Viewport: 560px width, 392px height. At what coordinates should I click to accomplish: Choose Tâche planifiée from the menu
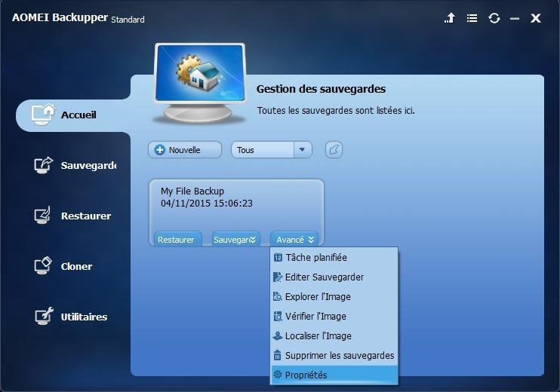334,258
